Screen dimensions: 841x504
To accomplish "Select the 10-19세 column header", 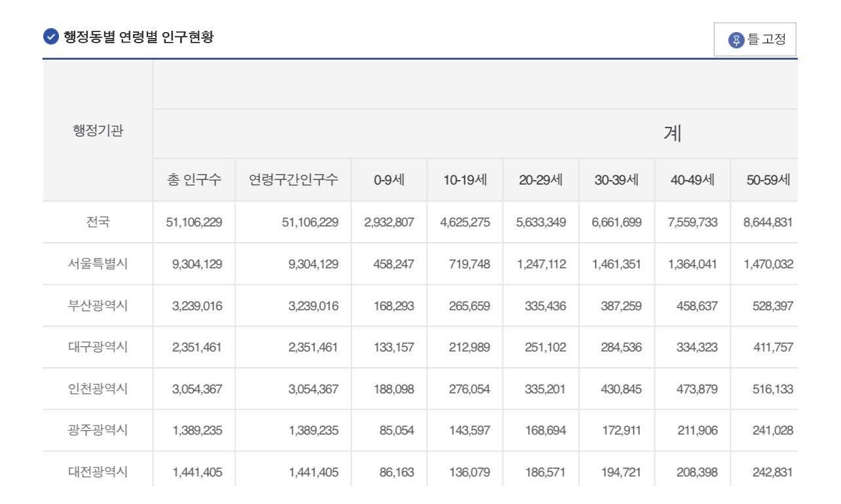I will tap(465, 180).
